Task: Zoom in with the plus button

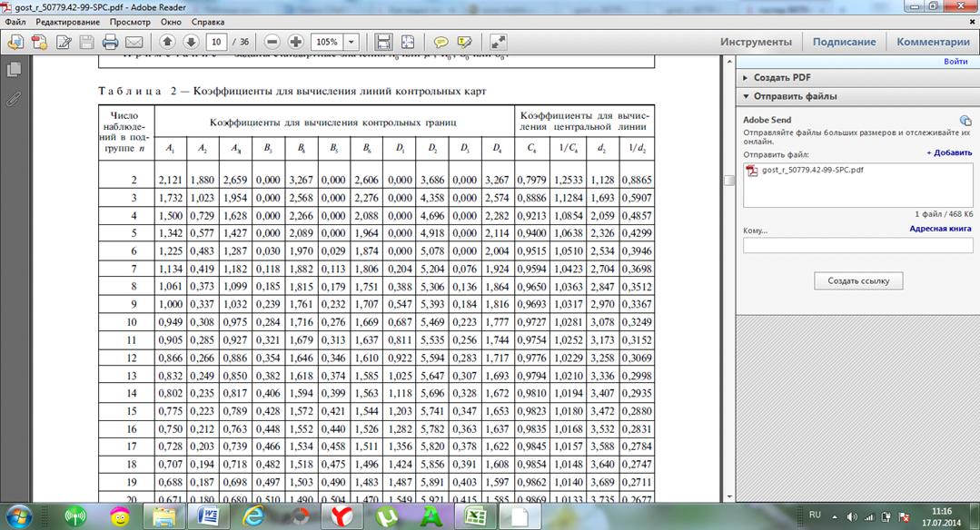Action: point(295,42)
